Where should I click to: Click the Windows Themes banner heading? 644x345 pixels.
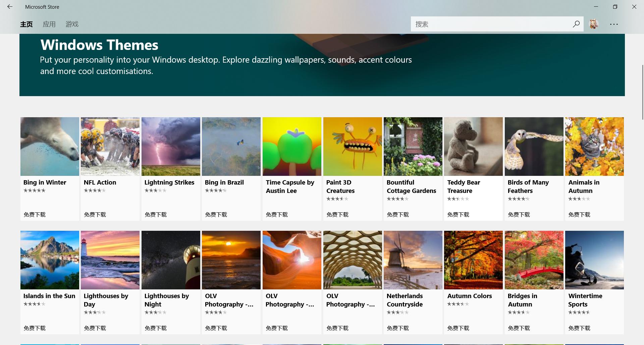pyautogui.click(x=99, y=45)
